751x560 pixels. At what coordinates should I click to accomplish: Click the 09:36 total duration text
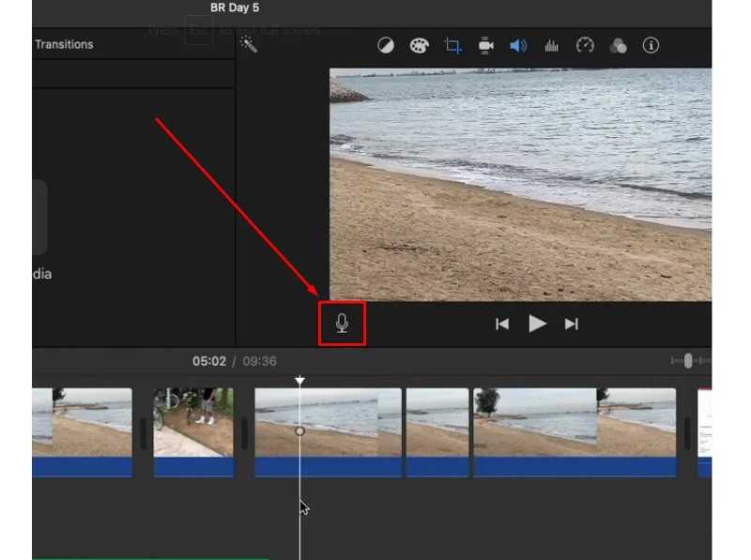(260, 361)
